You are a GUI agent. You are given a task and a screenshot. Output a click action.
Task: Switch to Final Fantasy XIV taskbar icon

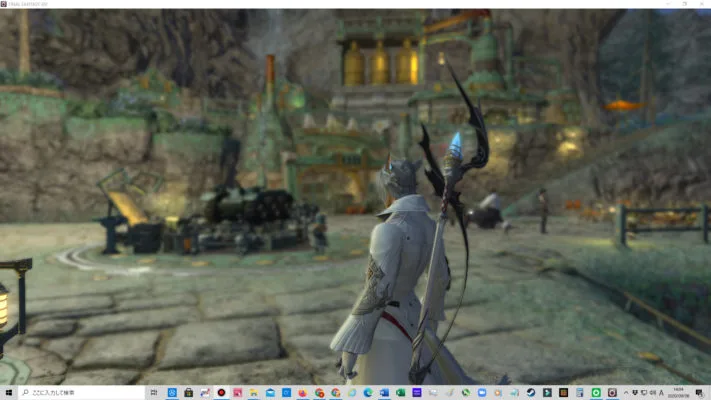coord(613,392)
